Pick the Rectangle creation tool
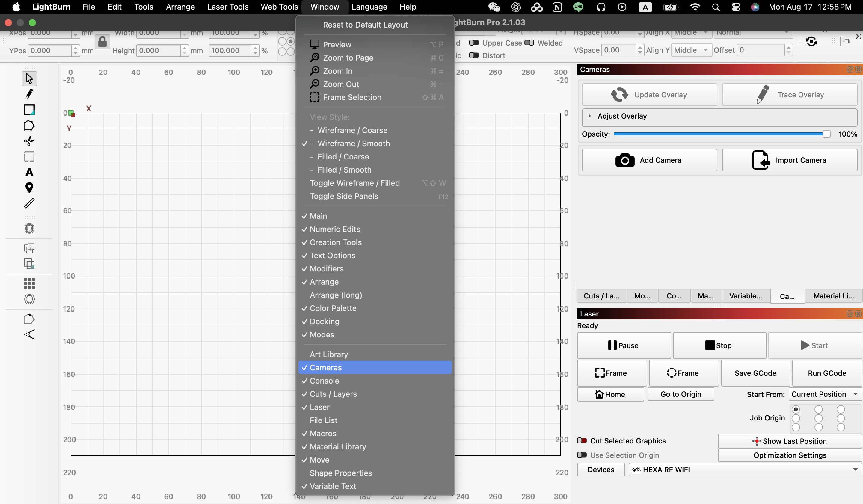Viewport: 863px width, 504px height. pos(29,110)
